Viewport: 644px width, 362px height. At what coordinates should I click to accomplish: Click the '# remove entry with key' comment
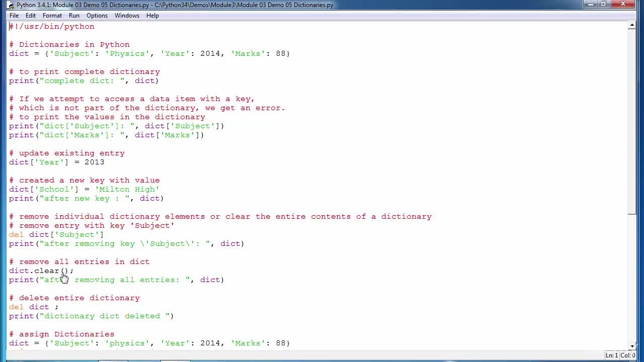(x=92, y=226)
